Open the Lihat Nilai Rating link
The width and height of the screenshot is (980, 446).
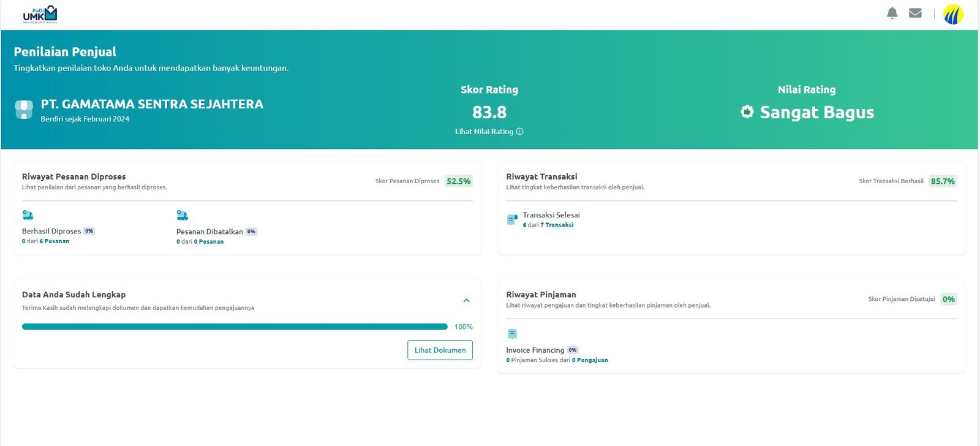point(484,132)
